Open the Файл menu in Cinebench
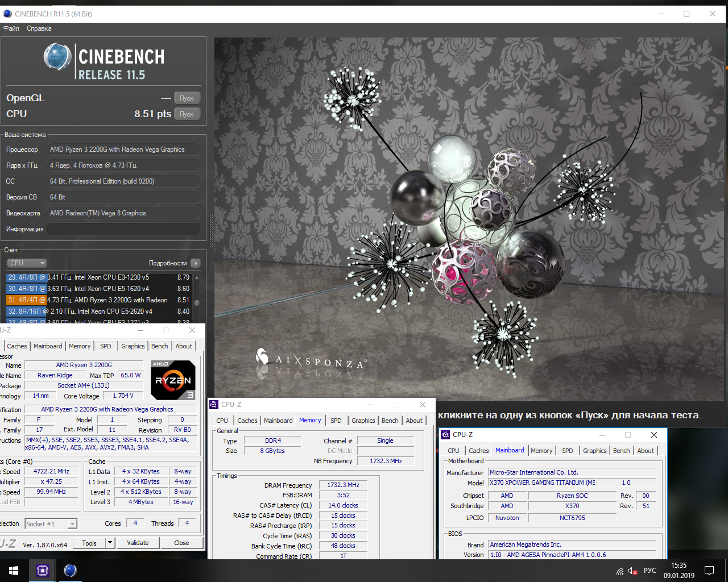This screenshot has height=582, width=728. click(11, 28)
